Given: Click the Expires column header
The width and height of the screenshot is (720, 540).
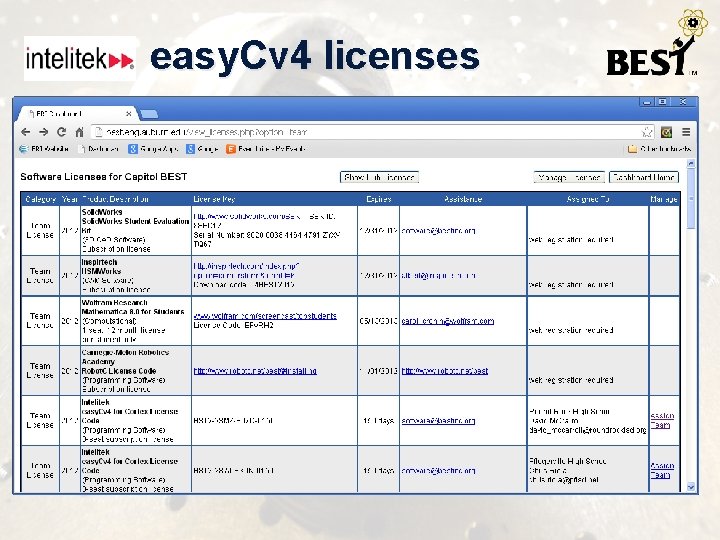Looking at the screenshot, I should pyautogui.click(x=379, y=199).
